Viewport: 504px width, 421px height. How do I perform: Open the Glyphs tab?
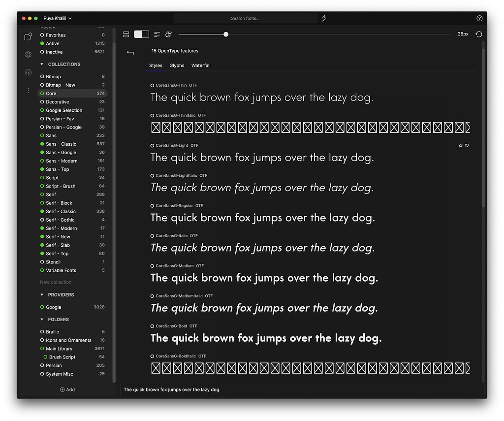click(177, 65)
